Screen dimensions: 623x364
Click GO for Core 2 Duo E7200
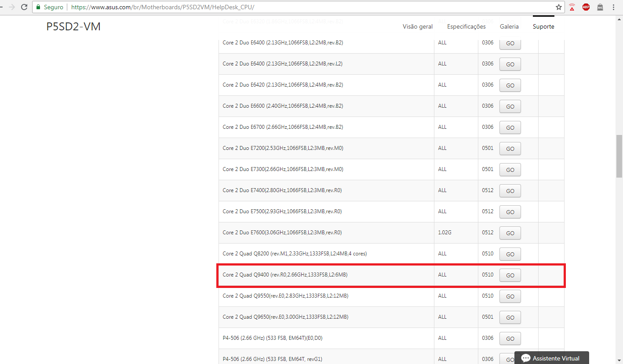click(510, 149)
